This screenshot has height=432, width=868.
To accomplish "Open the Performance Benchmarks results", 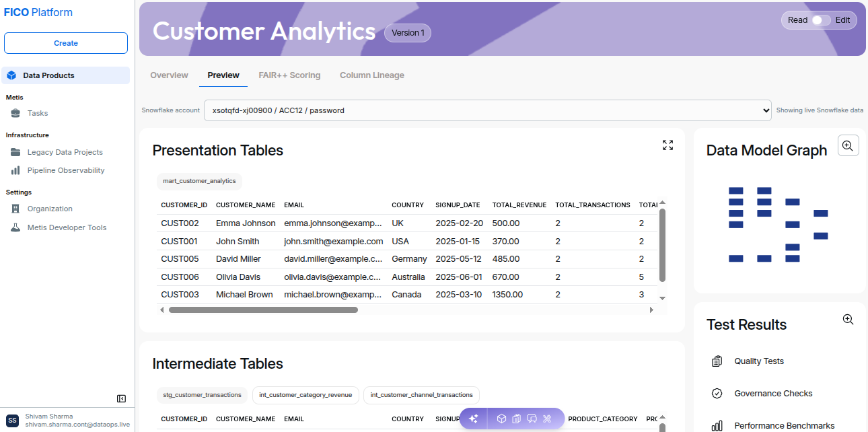I will pyautogui.click(x=785, y=425).
